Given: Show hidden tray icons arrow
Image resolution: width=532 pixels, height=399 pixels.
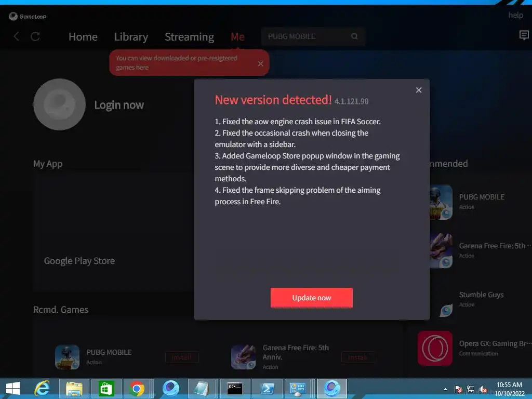Looking at the screenshot, I should 445,389.
